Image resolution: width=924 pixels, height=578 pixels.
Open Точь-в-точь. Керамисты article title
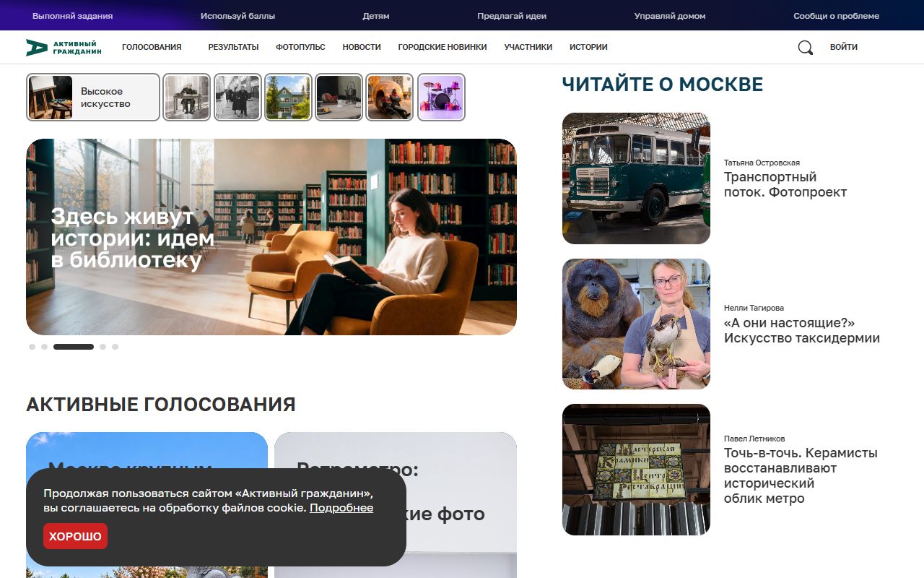(801, 476)
